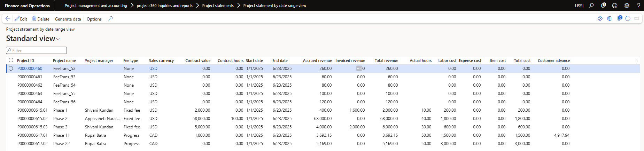Screen dimensions: 644x151
Task: Click the action bar search magnifier
Action: [x=111, y=19]
